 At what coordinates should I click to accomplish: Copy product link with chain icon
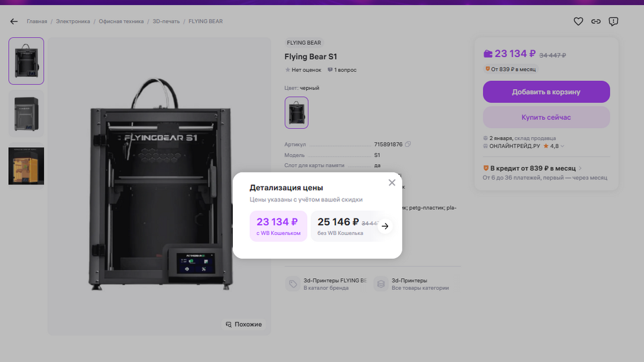(596, 21)
